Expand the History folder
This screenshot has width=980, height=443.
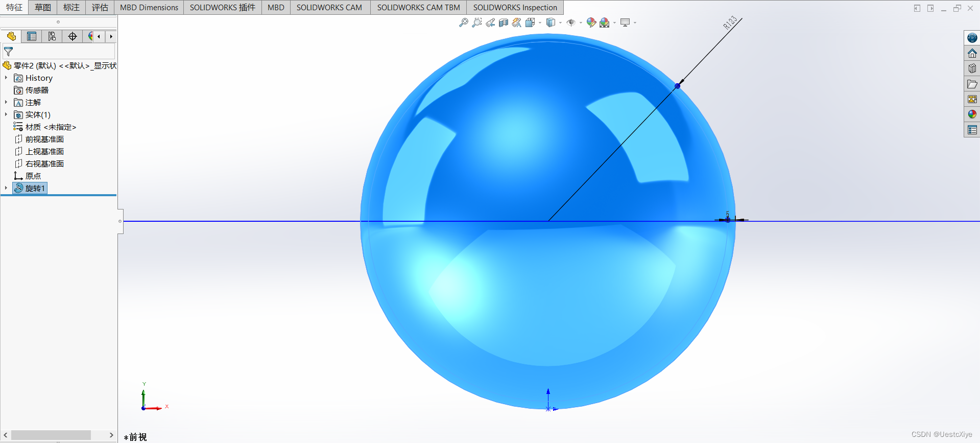pyautogui.click(x=6, y=78)
